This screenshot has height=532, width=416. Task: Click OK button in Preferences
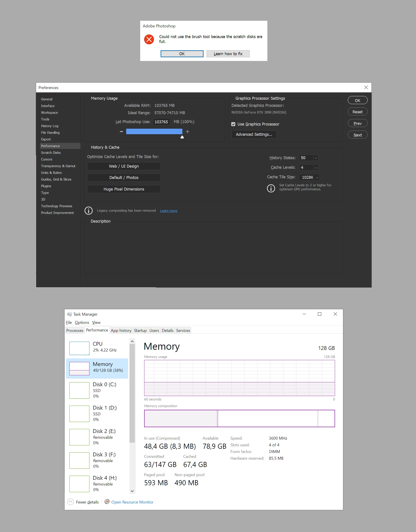(x=357, y=100)
